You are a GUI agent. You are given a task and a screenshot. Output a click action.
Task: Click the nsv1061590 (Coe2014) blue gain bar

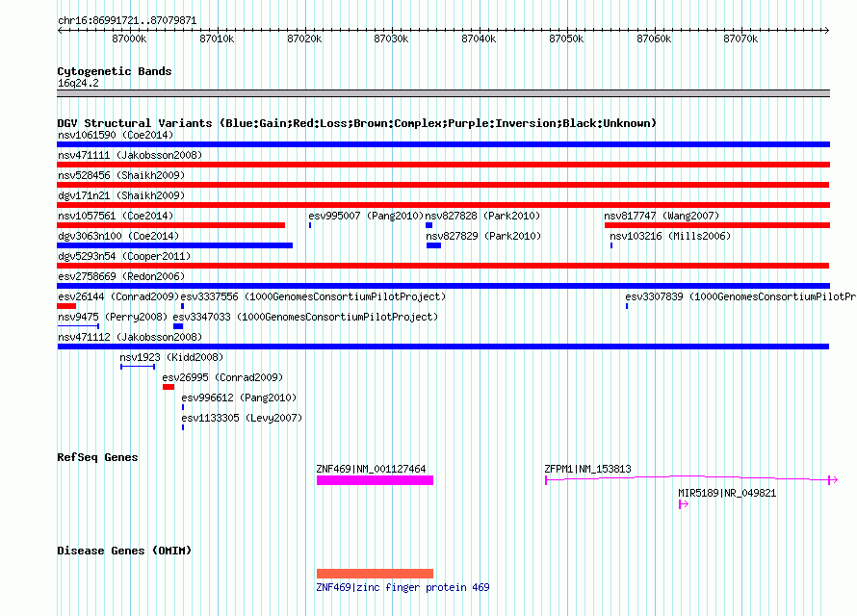tap(443, 144)
